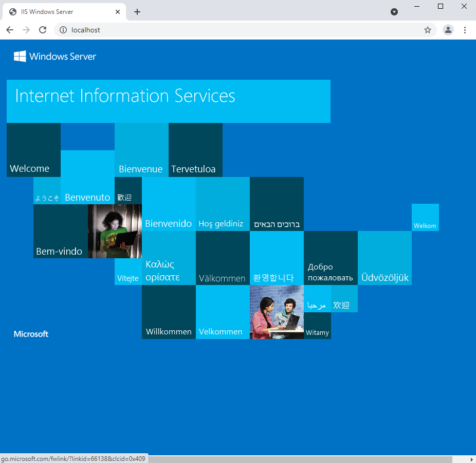Viewport: 476px width, 463px height.
Task: Go back using the browser back arrow
Action: [x=10, y=30]
